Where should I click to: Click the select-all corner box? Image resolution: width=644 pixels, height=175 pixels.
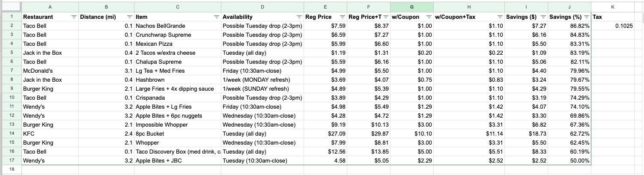11,7
